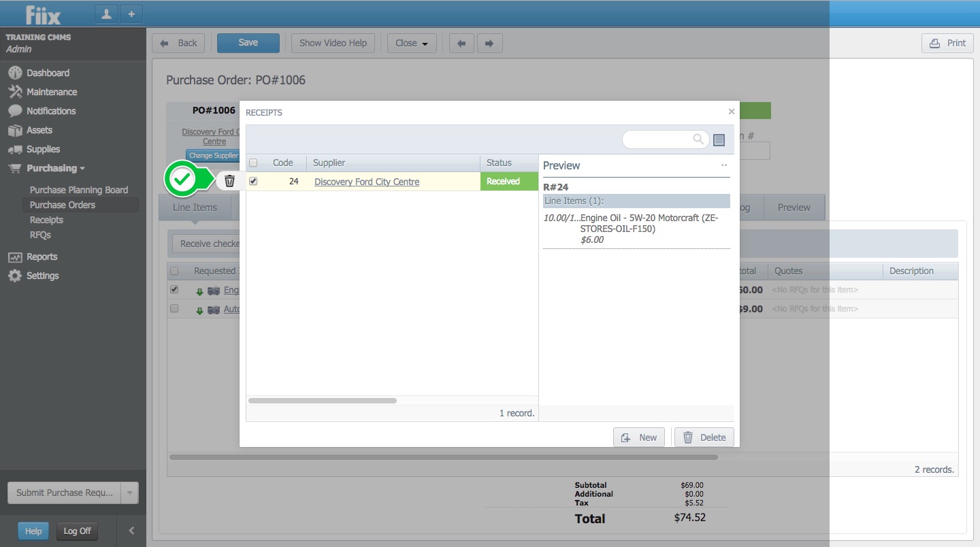Go to next record arrow button
Image resolution: width=980 pixels, height=547 pixels.
[x=489, y=43]
